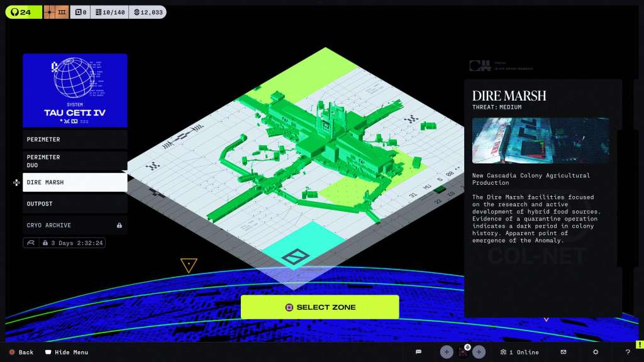Select the Perimeter Duo zone

pyautogui.click(x=75, y=161)
